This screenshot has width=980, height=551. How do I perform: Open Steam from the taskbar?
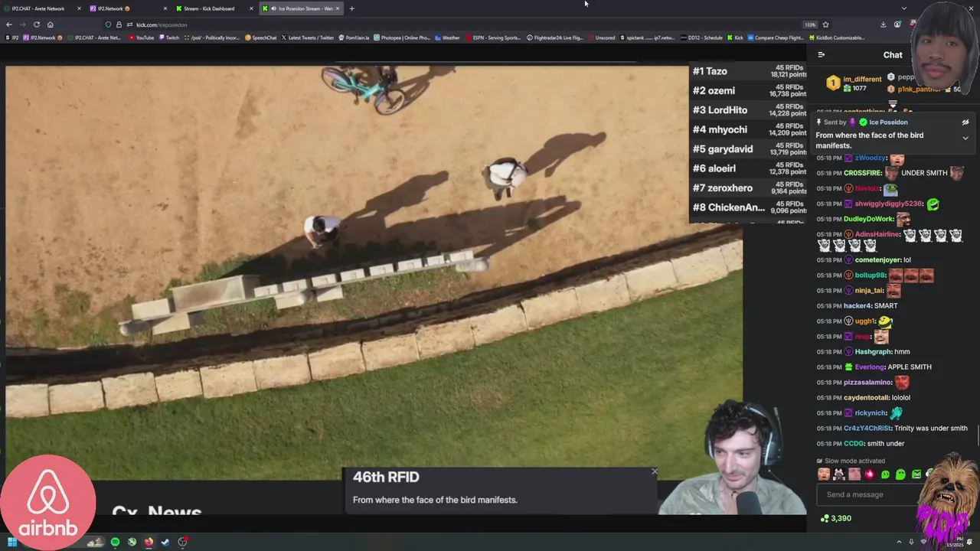click(x=165, y=542)
